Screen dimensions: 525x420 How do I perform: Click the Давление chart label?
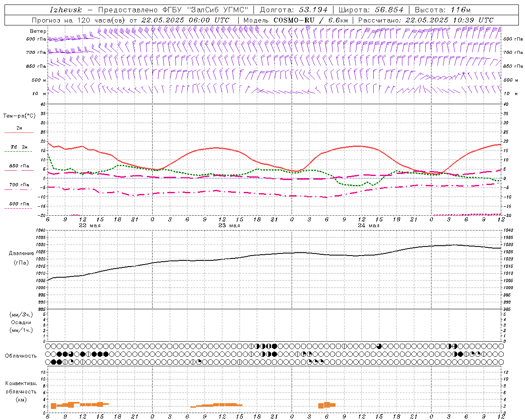tap(21, 253)
